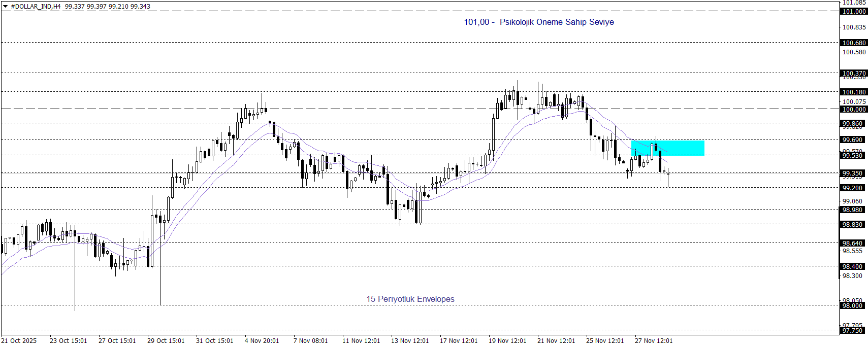This screenshot has height=347, width=868.
Task: Click the 97.750 price level label
Action: [852, 330]
